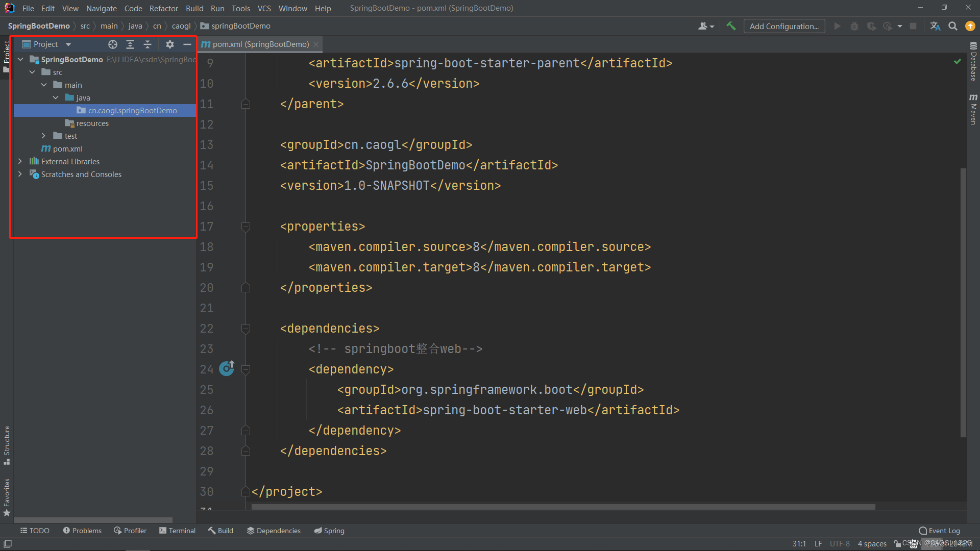
Task: Open the Build menu
Action: point(194,8)
